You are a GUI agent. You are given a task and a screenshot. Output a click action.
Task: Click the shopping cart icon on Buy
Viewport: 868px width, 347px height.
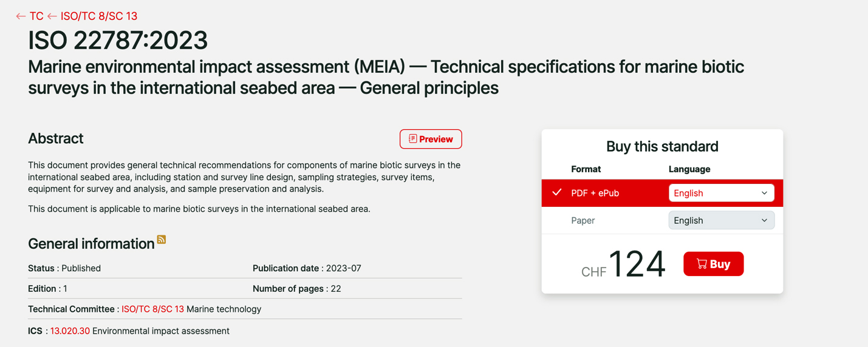(702, 264)
